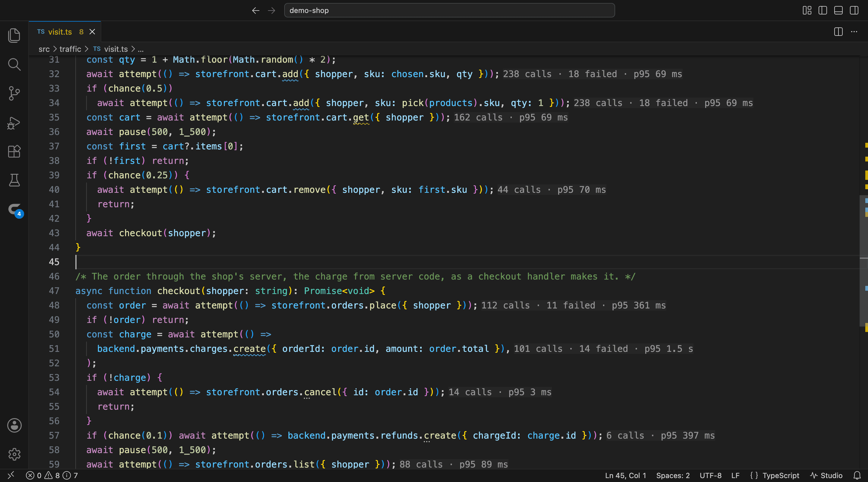Click the '162 calls · p95 69 ms' hint
Viewport: 868px width, 482px height.
pyautogui.click(x=511, y=117)
